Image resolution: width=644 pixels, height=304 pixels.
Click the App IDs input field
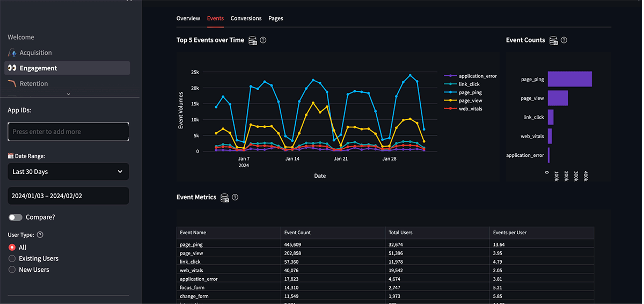(68, 132)
